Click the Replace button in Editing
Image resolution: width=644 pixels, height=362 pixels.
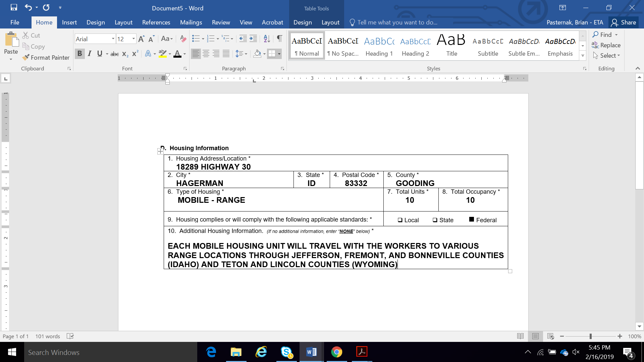coord(606,45)
